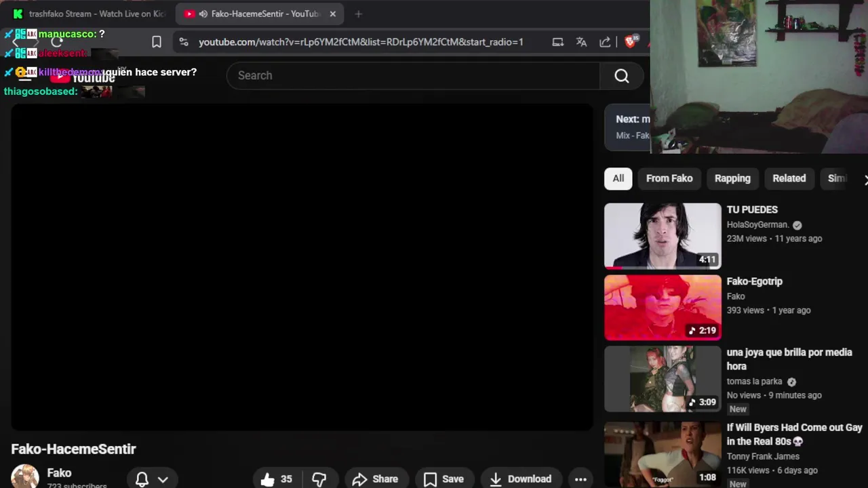Viewport: 868px width, 488px height.
Task: Click the cast/screen icon in address bar
Action: [x=558, y=42]
